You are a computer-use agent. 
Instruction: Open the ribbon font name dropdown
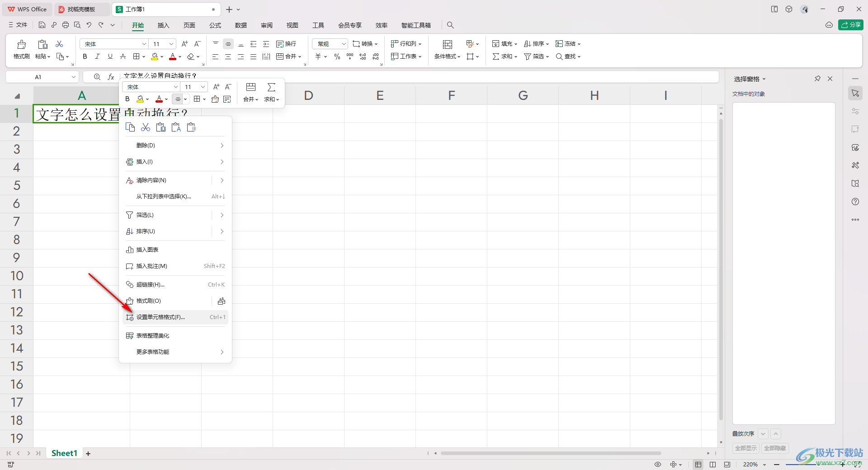pyautogui.click(x=144, y=44)
